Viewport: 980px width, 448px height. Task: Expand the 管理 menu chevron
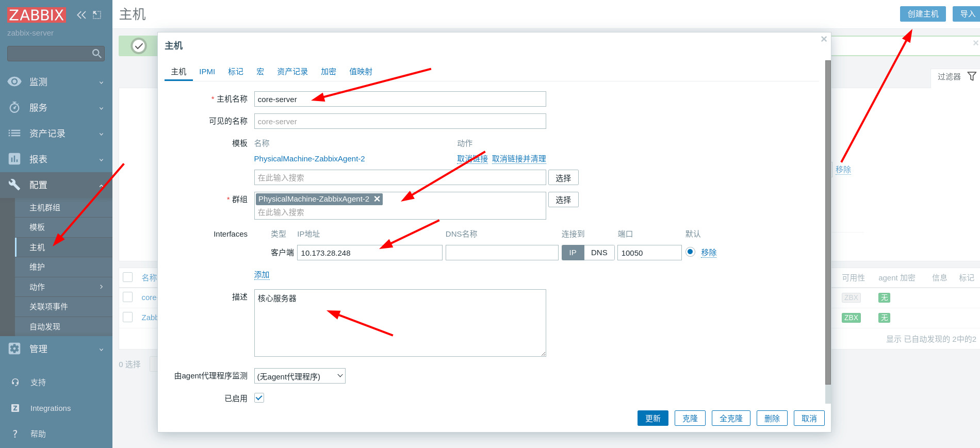pos(101,350)
